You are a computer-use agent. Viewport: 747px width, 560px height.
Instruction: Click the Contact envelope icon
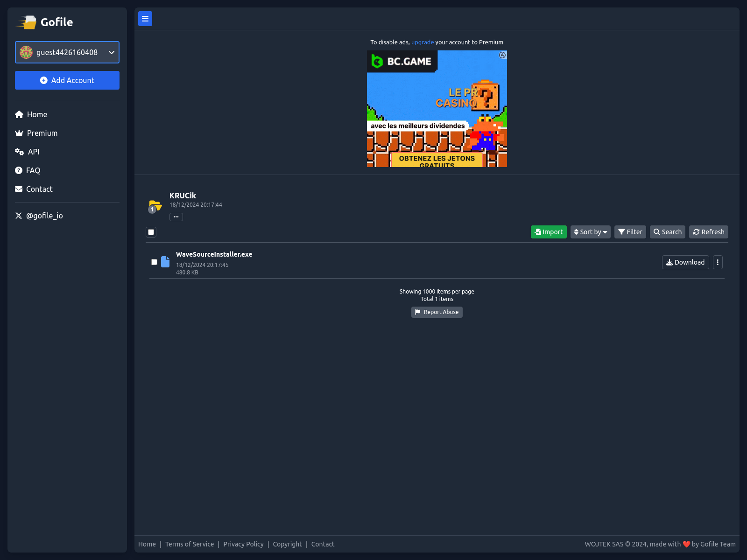[19, 189]
